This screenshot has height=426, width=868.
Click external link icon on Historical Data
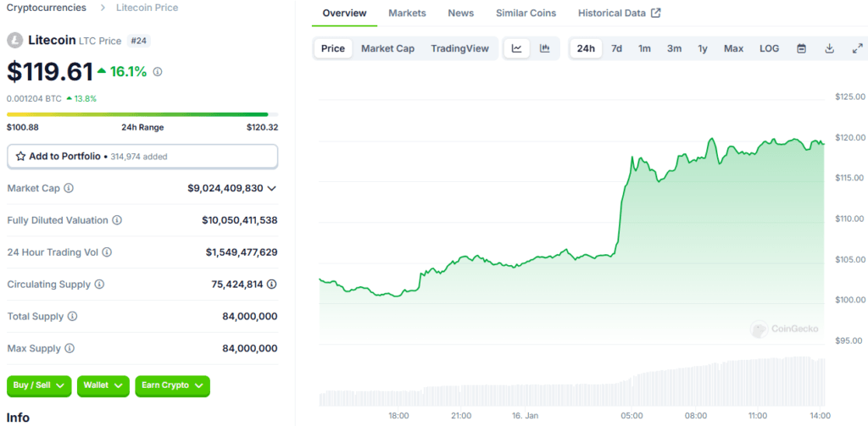656,13
